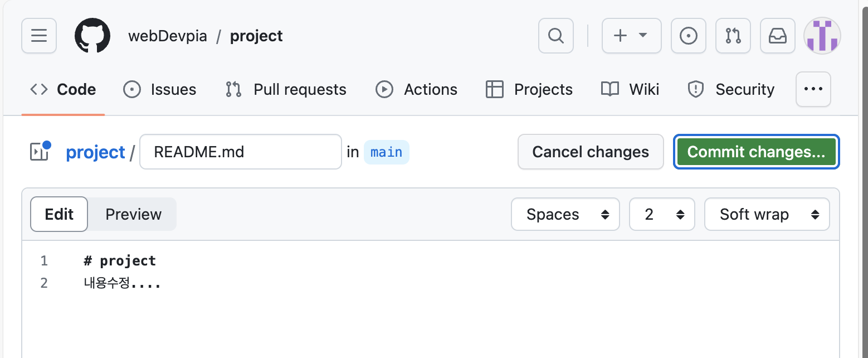
Task: Open the indent size 2 dropdown
Action: click(662, 214)
